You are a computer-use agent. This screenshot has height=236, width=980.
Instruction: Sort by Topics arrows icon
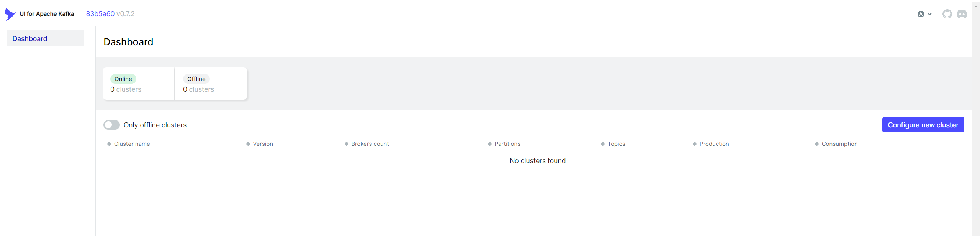(x=603, y=144)
